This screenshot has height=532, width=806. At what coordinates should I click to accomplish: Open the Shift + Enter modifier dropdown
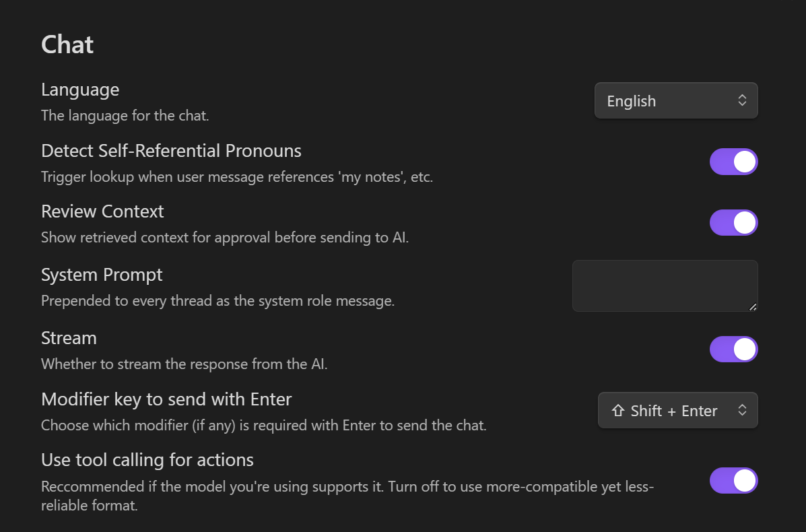[677, 411]
